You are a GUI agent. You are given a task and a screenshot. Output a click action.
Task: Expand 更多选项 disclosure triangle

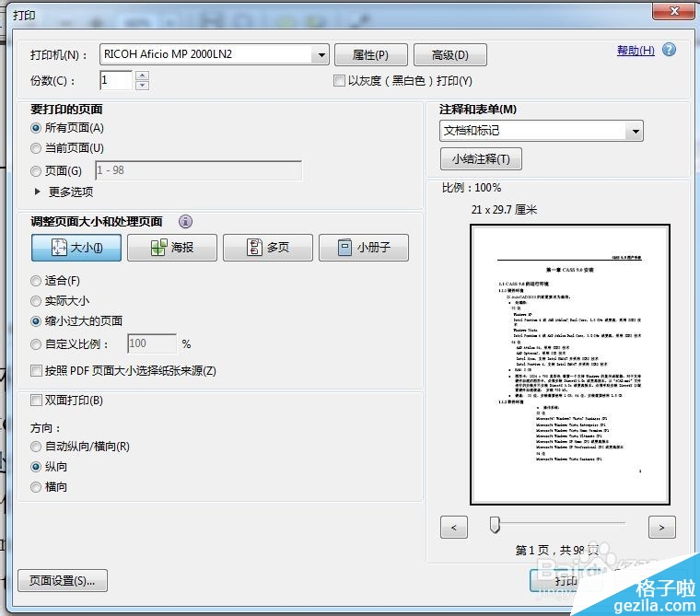(x=38, y=192)
